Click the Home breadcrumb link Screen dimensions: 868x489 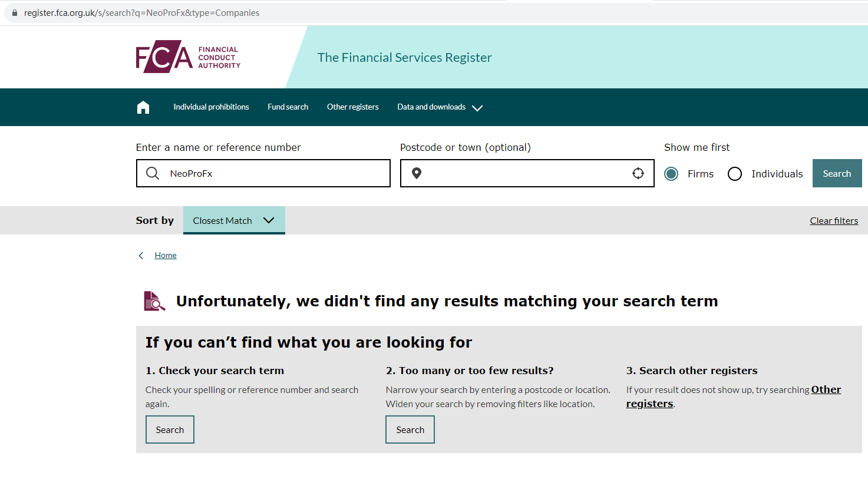point(166,256)
